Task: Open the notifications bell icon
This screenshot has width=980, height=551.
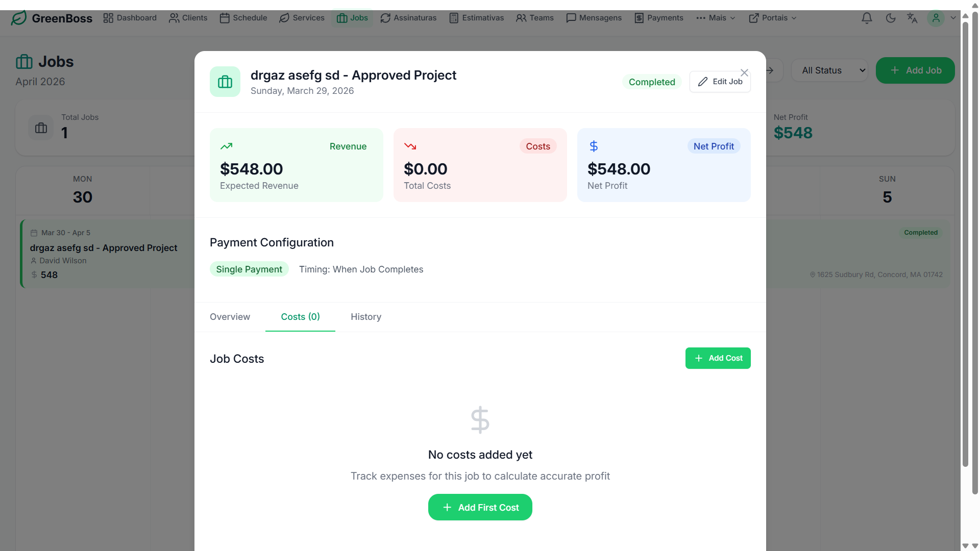Action: point(867,18)
